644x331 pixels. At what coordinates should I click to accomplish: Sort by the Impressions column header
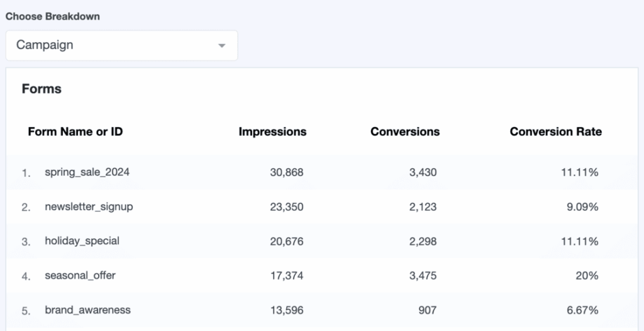point(272,132)
